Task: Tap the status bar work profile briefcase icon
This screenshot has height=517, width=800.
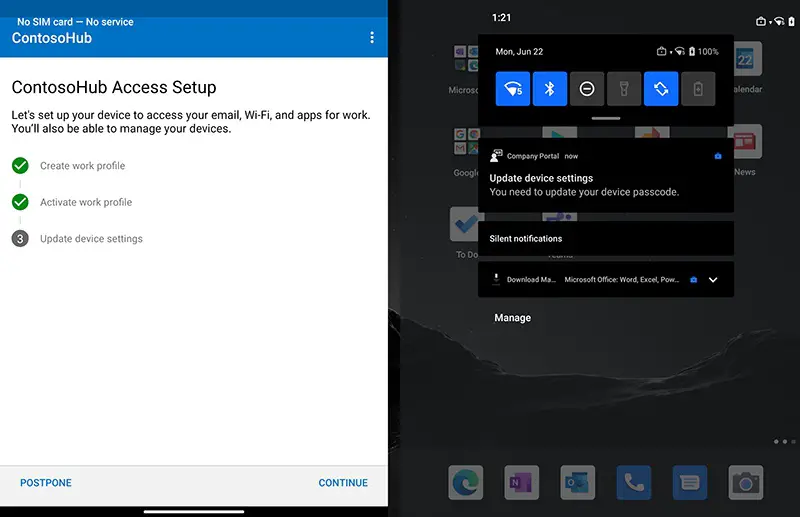Action: (x=761, y=21)
